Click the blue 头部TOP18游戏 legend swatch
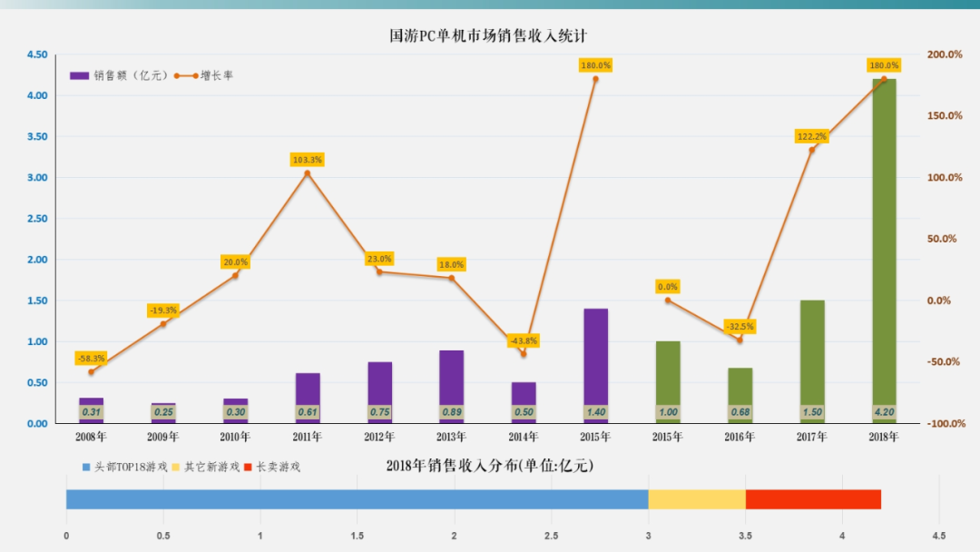 [x=86, y=467]
